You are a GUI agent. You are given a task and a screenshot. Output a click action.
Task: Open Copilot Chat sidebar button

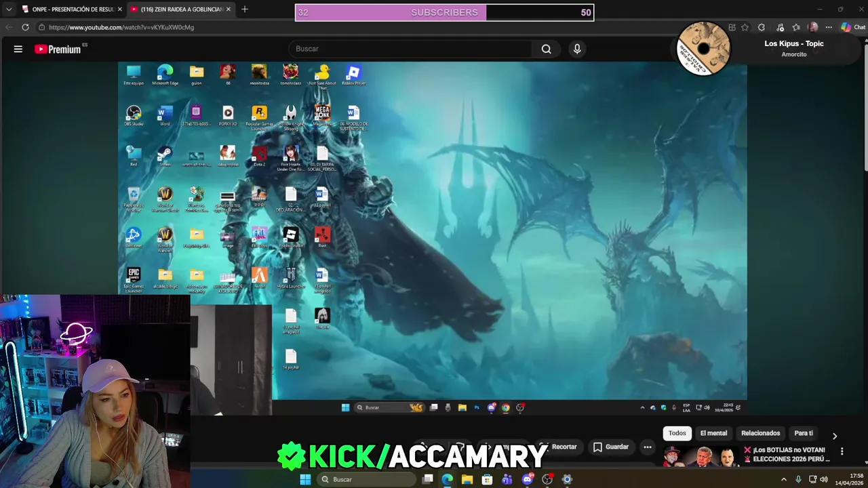click(853, 27)
